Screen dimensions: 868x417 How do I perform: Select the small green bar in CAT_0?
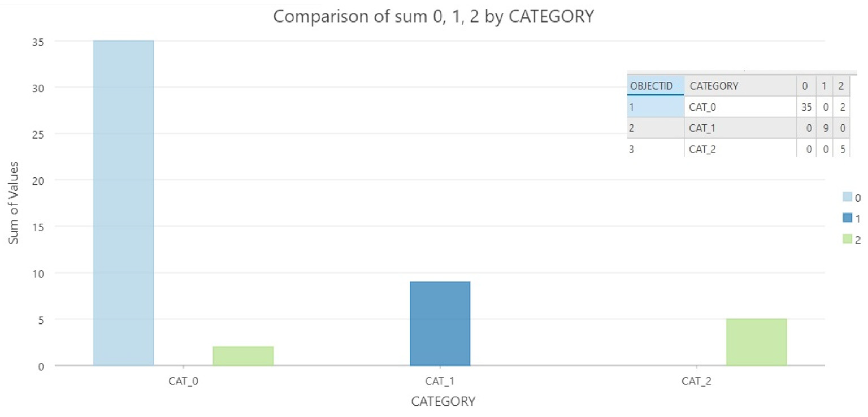[243, 356]
